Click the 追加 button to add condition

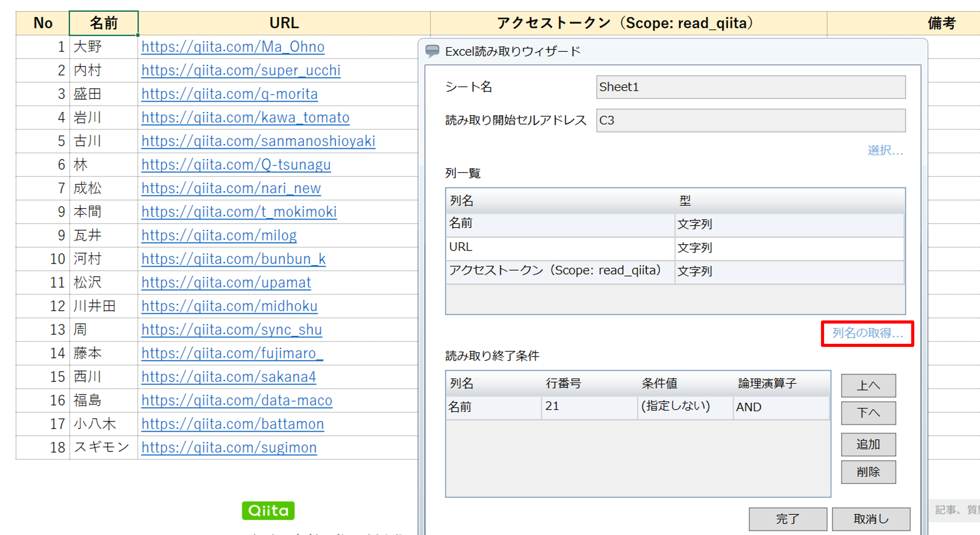pos(869,444)
